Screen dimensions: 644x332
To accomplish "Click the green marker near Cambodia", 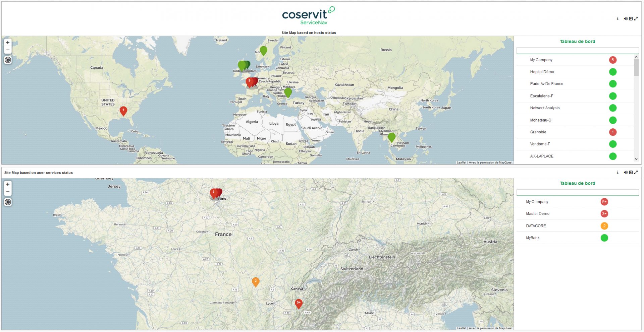I will pos(391,137).
